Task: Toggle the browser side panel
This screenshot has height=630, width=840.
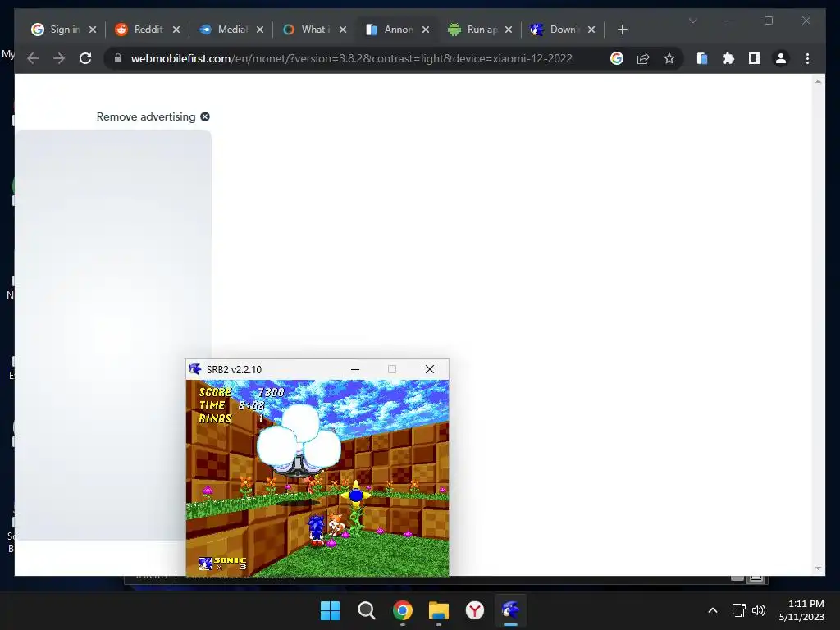Action: 755,58
